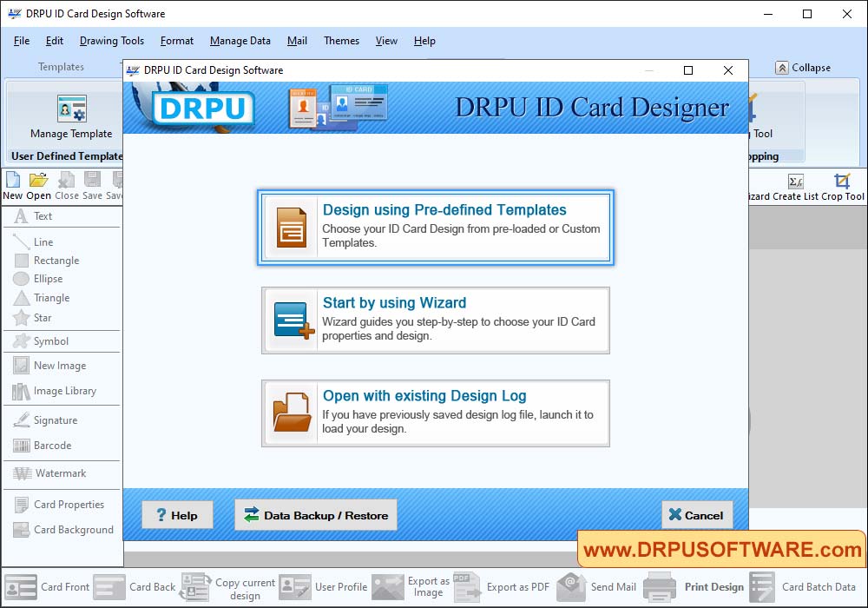This screenshot has width=868, height=608.
Task: Open the Mail menu
Action: 297,41
